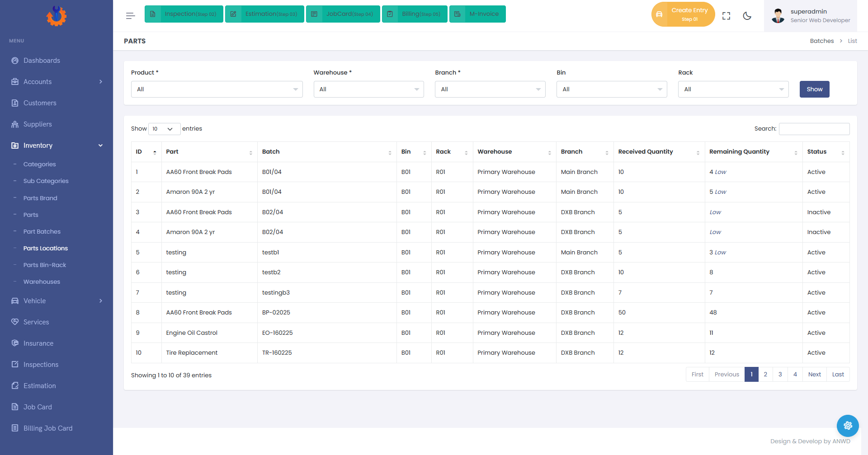Enter fullscreen mode via expand icon
868x455 pixels.
click(726, 16)
